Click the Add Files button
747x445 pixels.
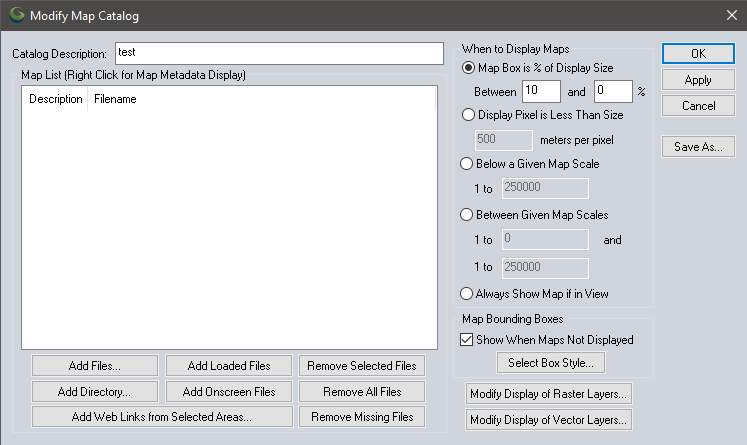click(x=96, y=365)
